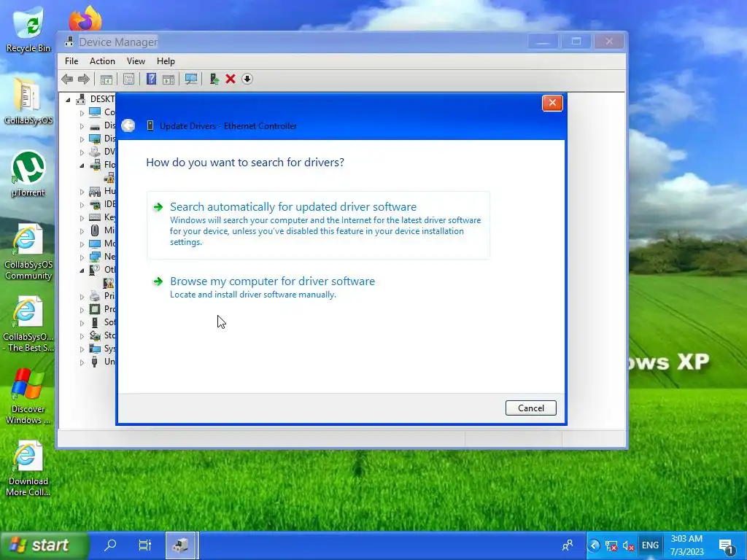Select the Sto... Storage controllers tree item
This screenshot has width=747, height=560.
point(102,335)
